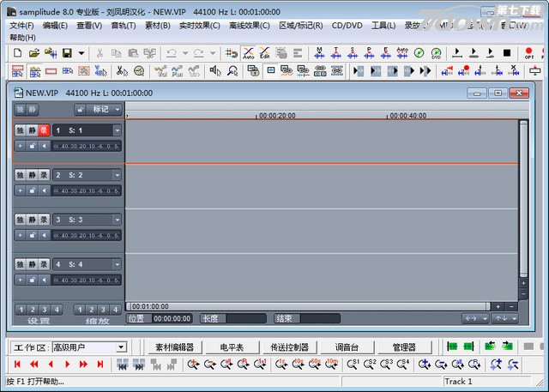Select the magnifier zoom mouse mode icon
Viewport: 549px width, 392px height.
click(232, 71)
